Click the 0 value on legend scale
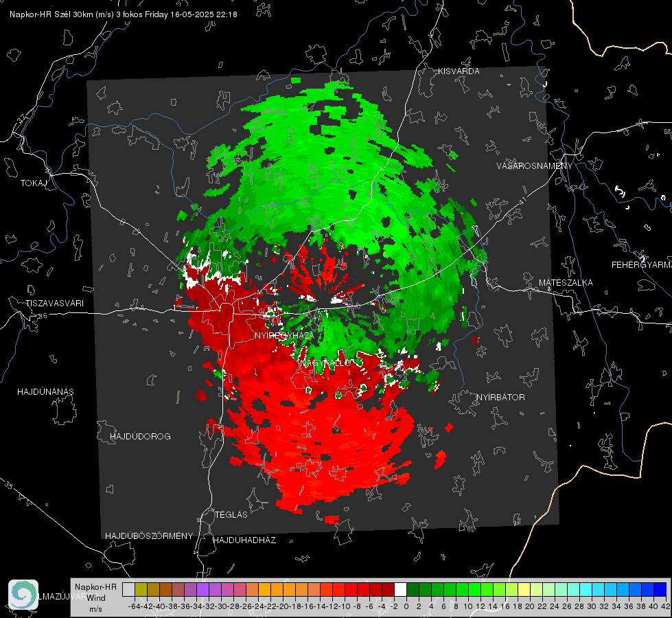 (x=406, y=606)
